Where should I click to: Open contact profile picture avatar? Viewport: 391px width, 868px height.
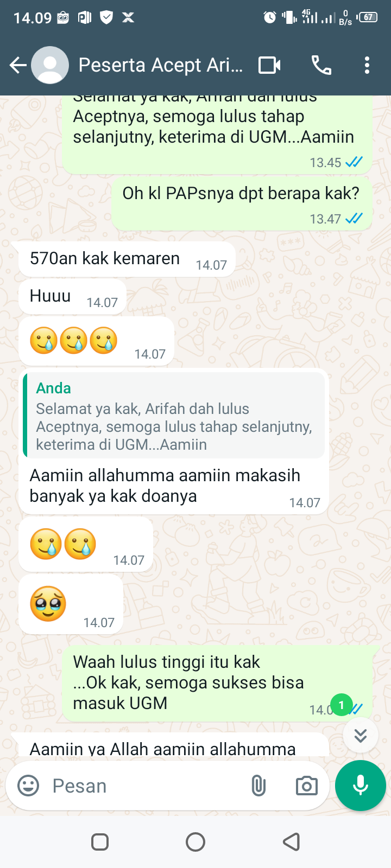click(50, 65)
